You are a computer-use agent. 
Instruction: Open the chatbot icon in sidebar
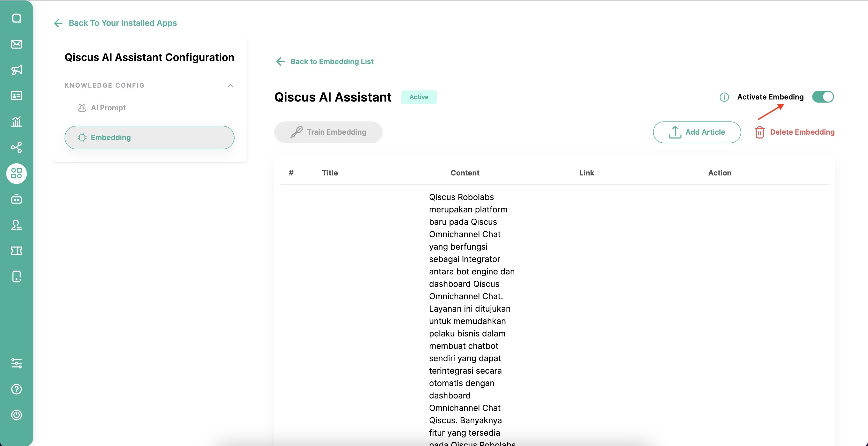tap(17, 199)
